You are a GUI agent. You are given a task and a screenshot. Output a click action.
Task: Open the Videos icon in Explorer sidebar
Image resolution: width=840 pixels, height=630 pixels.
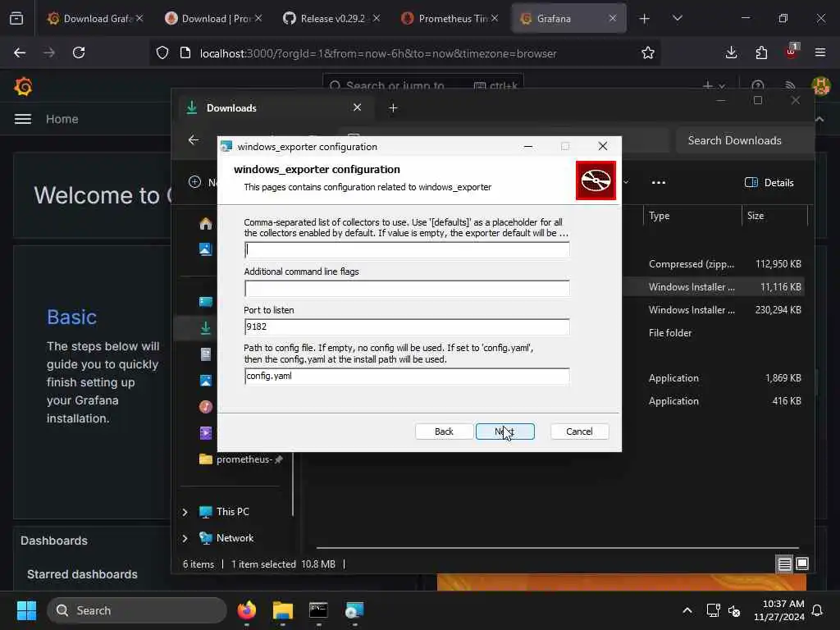206,433
